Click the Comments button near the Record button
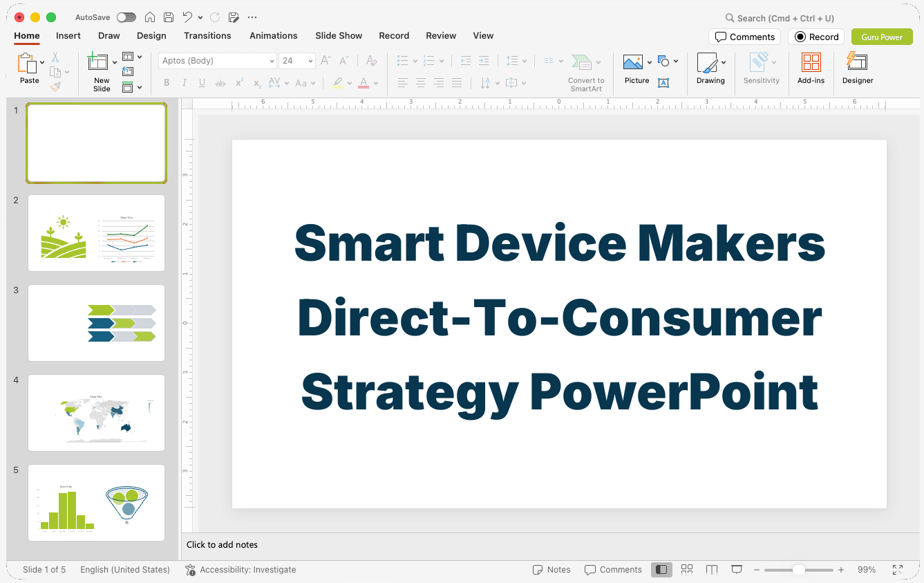The height and width of the screenshot is (583, 924). pyautogui.click(x=744, y=37)
